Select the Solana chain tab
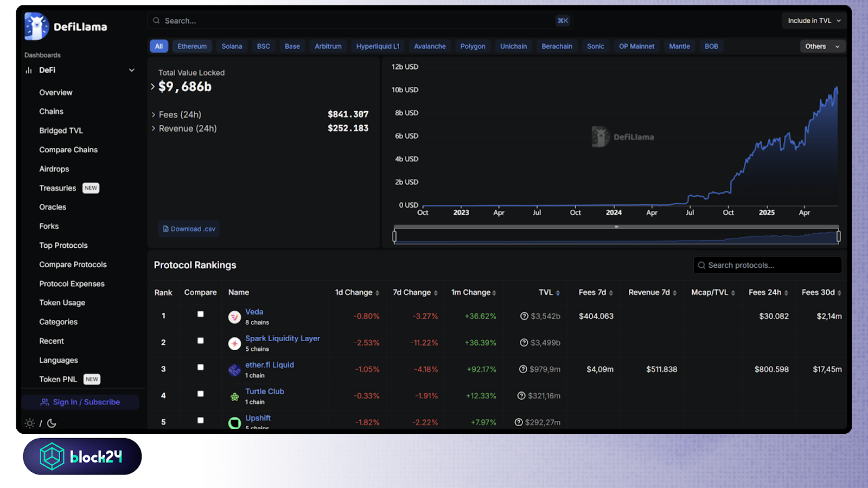 pos(232,46)
